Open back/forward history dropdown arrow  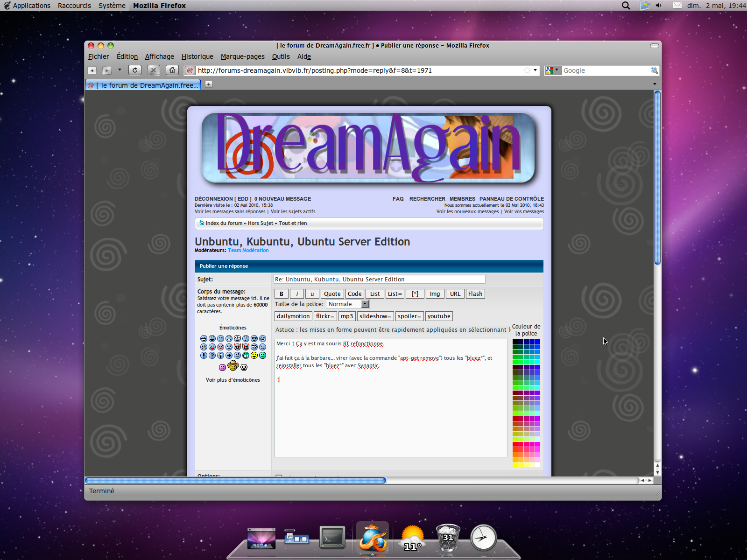[120, 70]
